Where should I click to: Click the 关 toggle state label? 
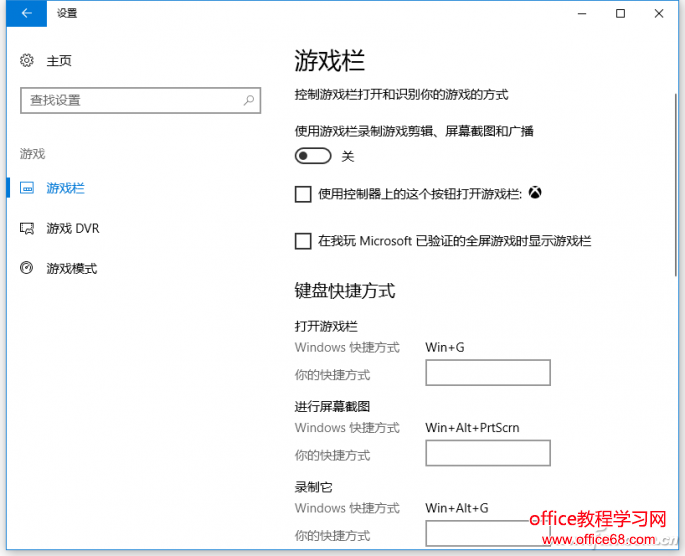(348, 156)
